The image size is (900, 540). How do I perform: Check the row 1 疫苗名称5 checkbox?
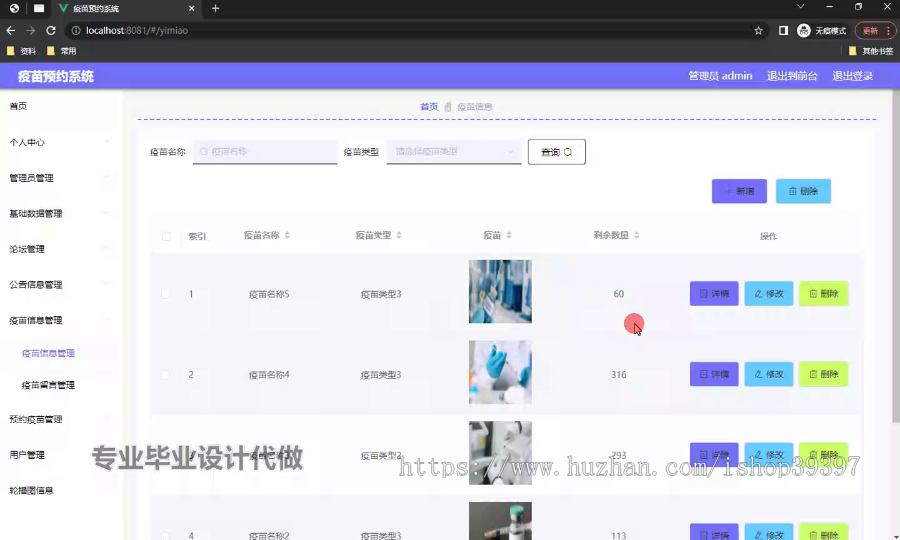165,294
